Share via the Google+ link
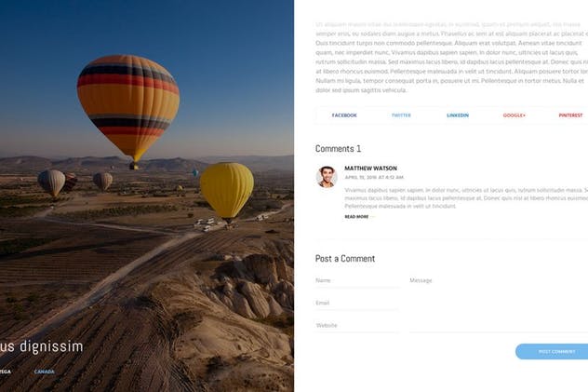This screenshot has height=392, width=588. point(514,115)
